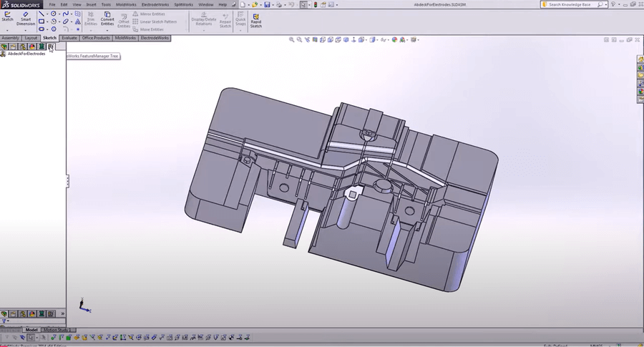Click the Smart Dimension tool
644x347 pixels.
tap(26, 17)
